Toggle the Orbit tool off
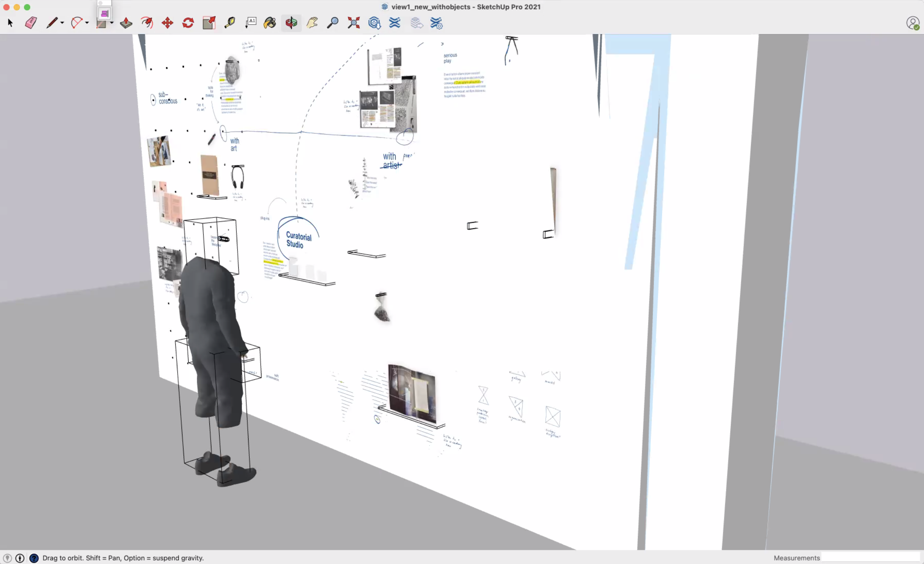 tap(291, 23)
